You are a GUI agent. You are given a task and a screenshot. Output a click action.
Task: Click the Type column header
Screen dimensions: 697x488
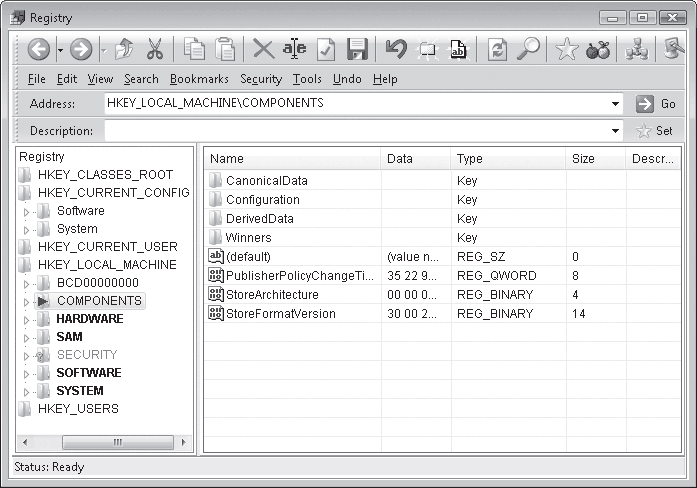pos(508,159)
